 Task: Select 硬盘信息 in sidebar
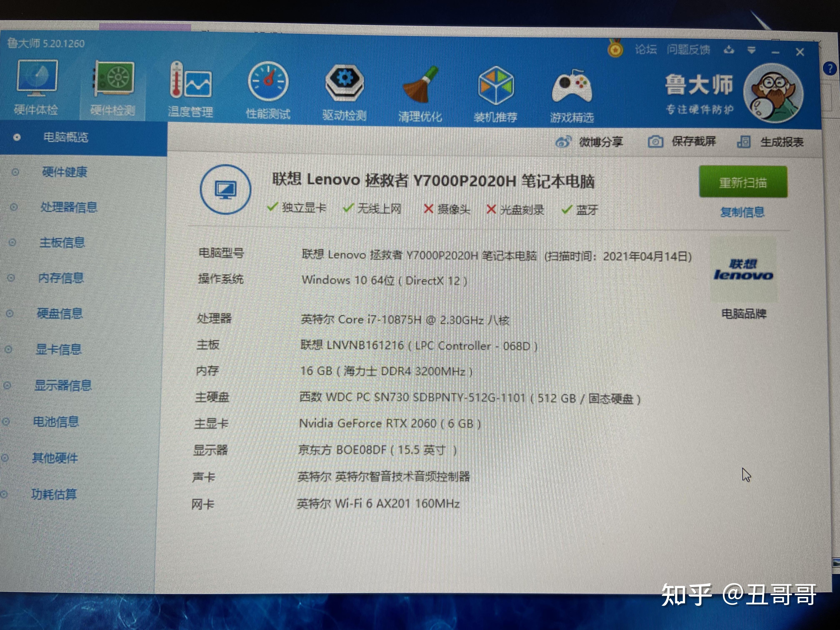coord(60,314)
